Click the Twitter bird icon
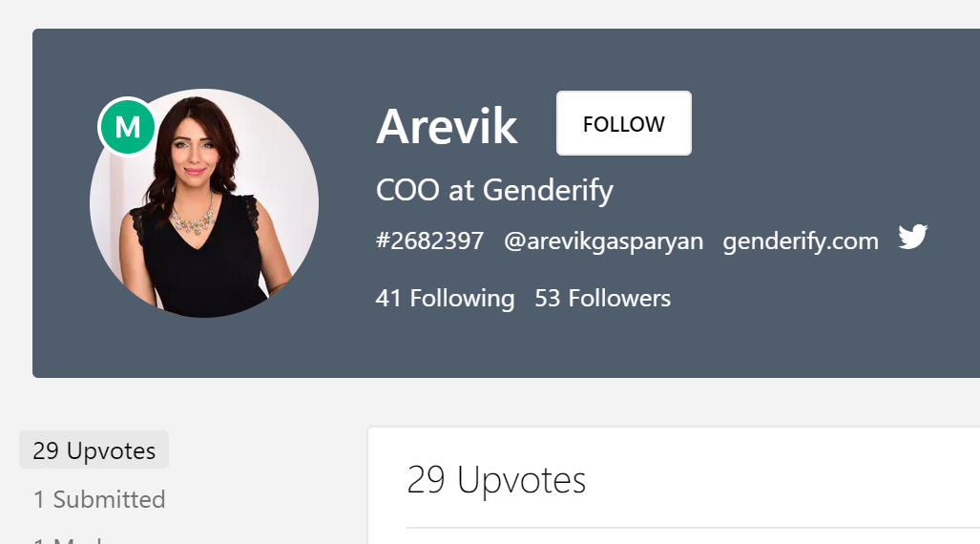 coord(912,237)
